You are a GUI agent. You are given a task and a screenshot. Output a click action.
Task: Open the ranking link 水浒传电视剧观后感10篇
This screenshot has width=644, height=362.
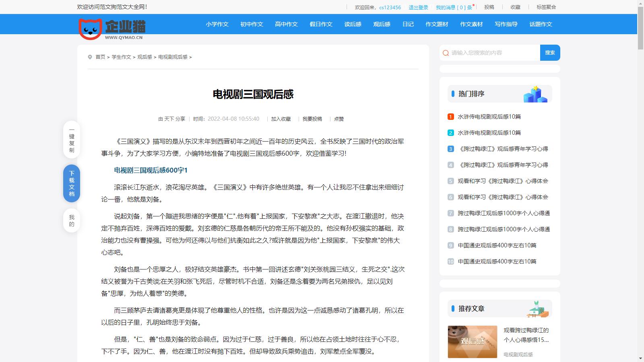coord(489,117)
